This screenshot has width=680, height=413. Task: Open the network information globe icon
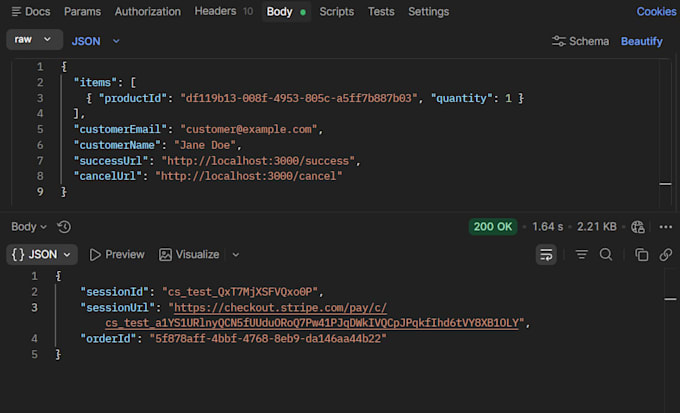pyautogui.click(x=638, y=227)
